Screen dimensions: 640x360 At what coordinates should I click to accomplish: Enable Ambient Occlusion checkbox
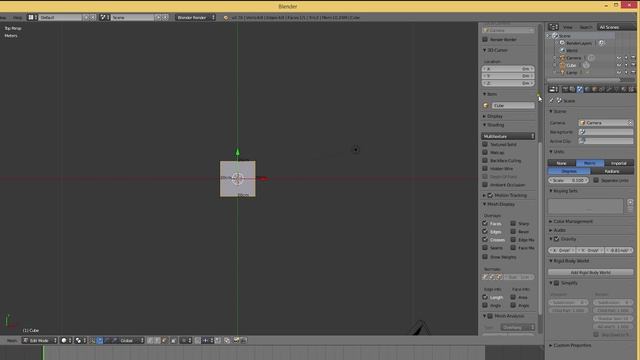click(485, 184)
